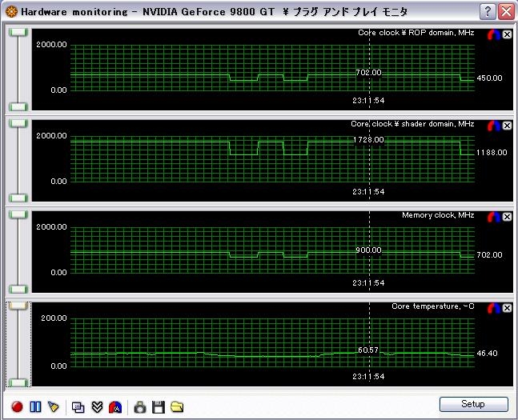This screenshot has width=518, height=420.
Task: Open the Setup dialog
Action: [x=473, y=404]
